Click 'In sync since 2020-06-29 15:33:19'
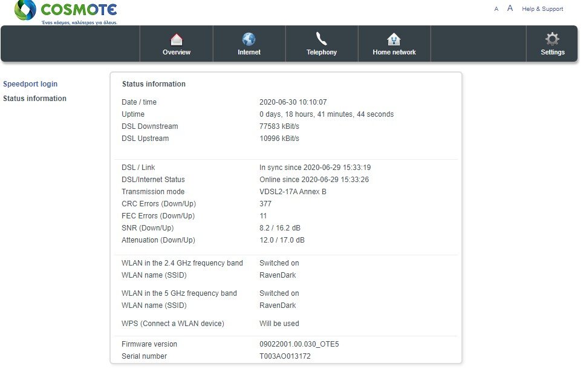This screenshot has height=392, width=586. pyautogui.click(x=315, y=168)
